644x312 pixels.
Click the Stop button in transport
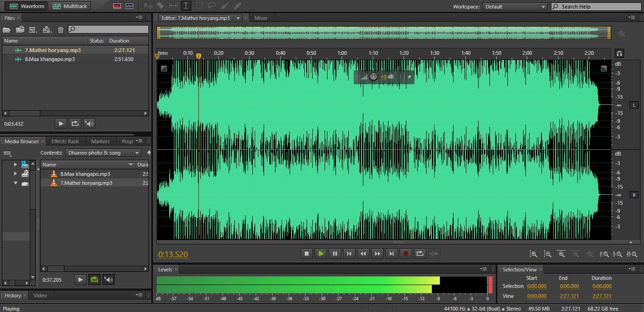307,254
